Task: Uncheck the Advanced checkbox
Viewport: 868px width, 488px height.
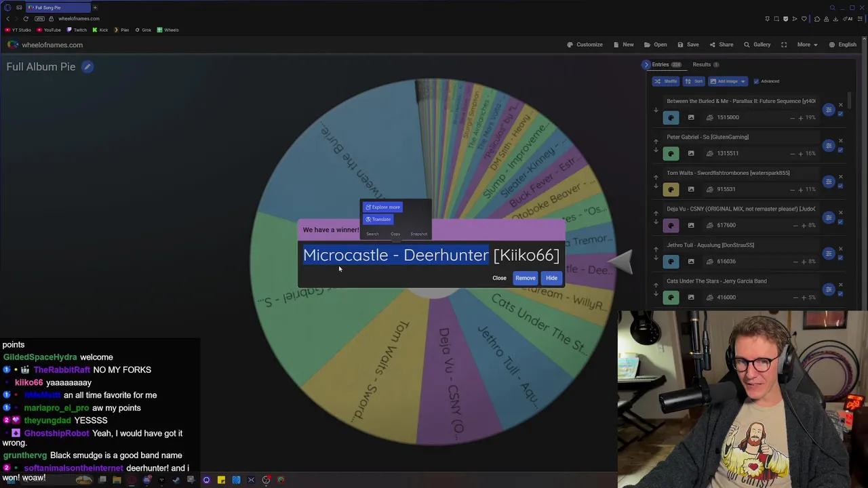Action: coord(756,81)
